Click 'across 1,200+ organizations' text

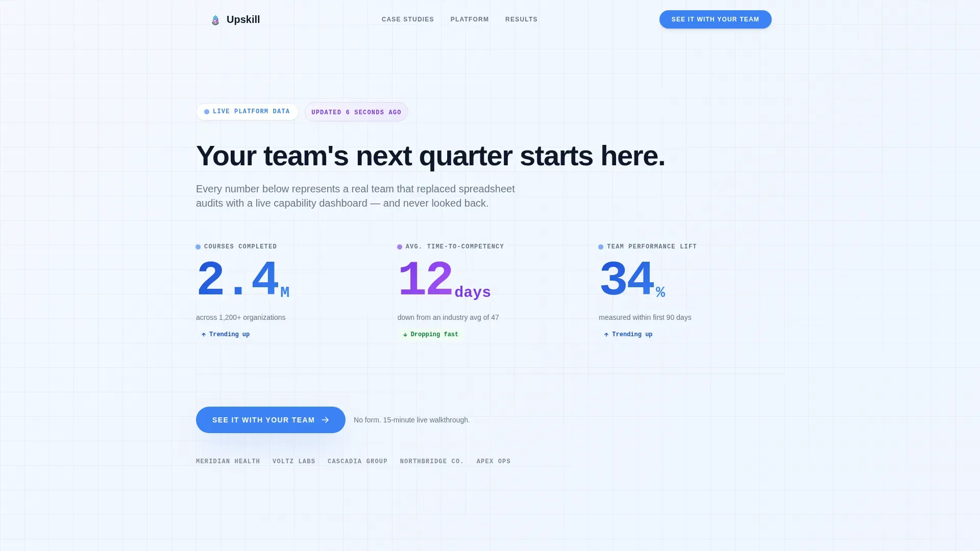point(240,317)
